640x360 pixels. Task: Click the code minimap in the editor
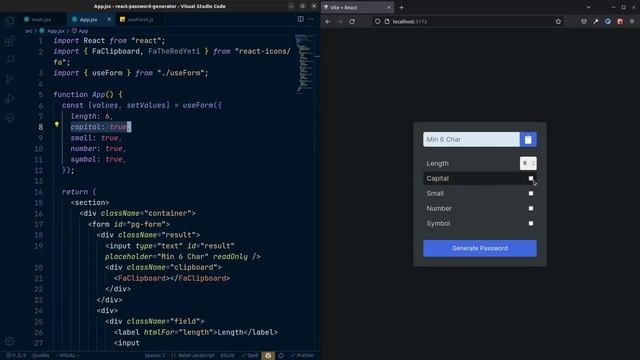coord(304,63)
